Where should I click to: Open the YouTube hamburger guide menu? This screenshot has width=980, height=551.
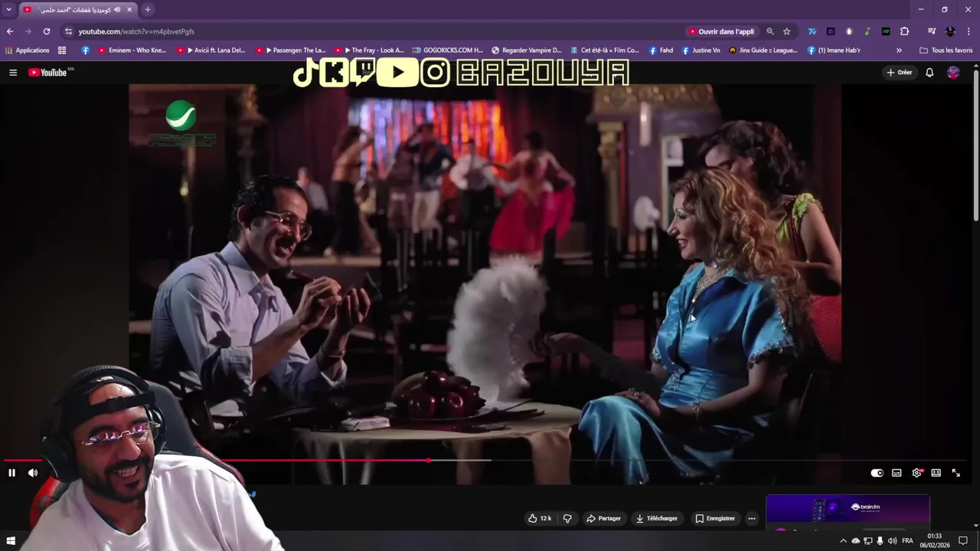[12, 72]
